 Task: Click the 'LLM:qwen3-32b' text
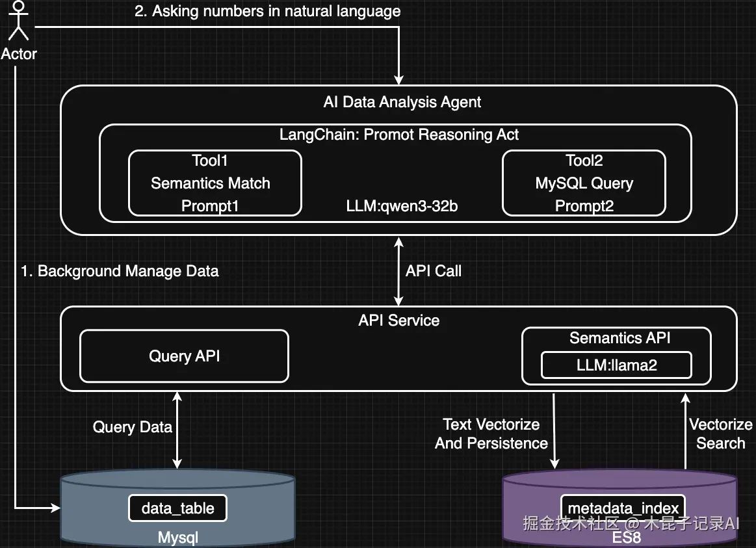[402, 206]
